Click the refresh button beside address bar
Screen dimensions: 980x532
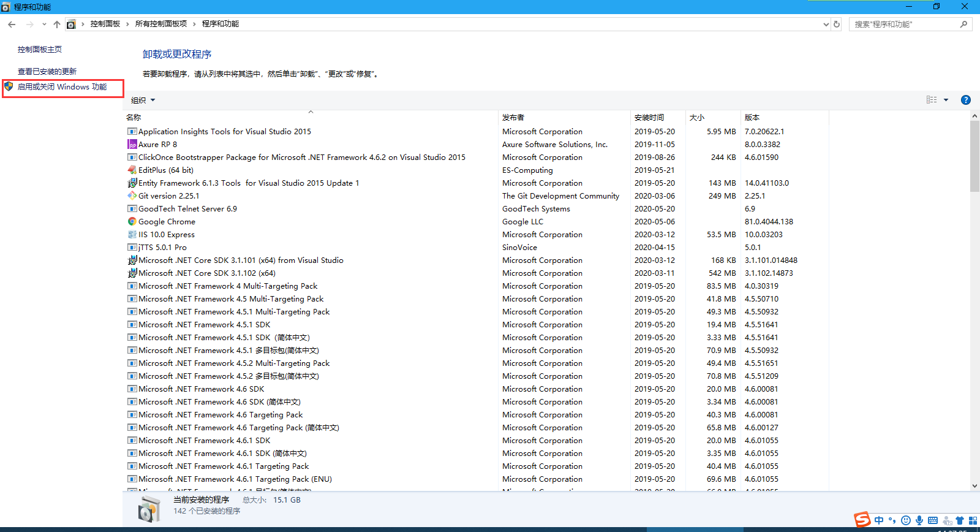(x=837, y=25)
